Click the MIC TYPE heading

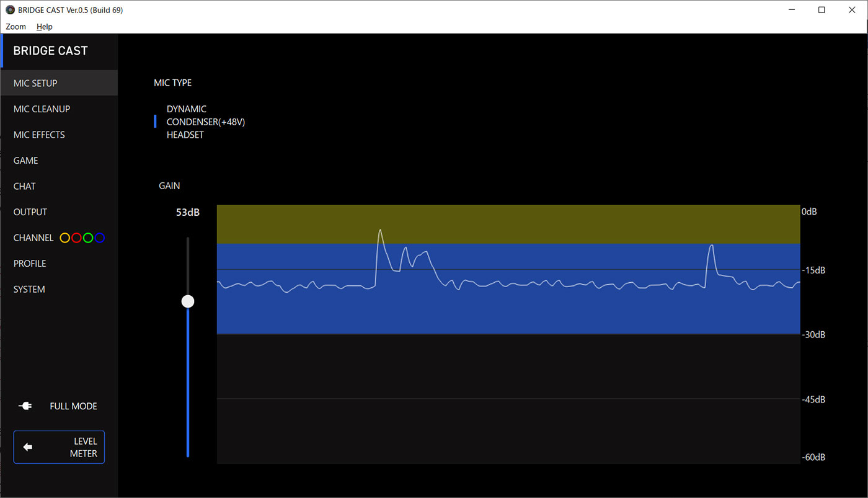(173, 82)
